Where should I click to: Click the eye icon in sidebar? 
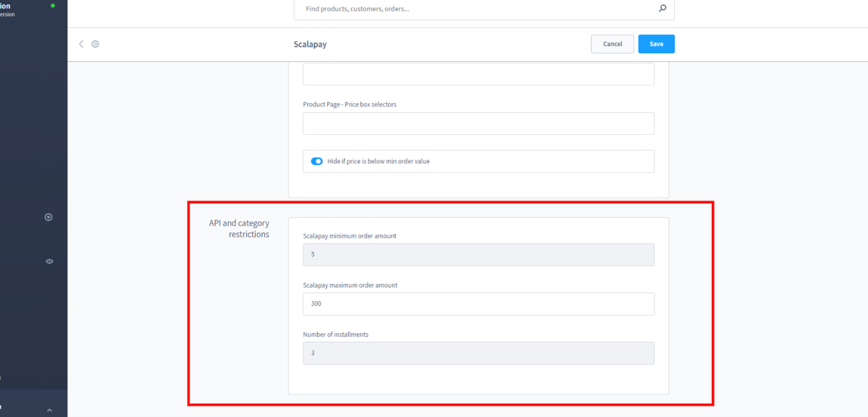[49, 262]
